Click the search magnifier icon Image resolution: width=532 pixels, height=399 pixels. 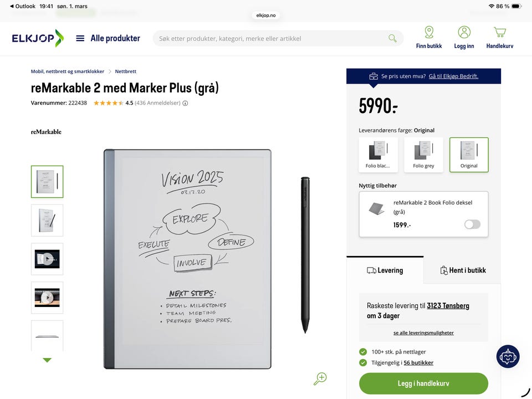[392, 38]
